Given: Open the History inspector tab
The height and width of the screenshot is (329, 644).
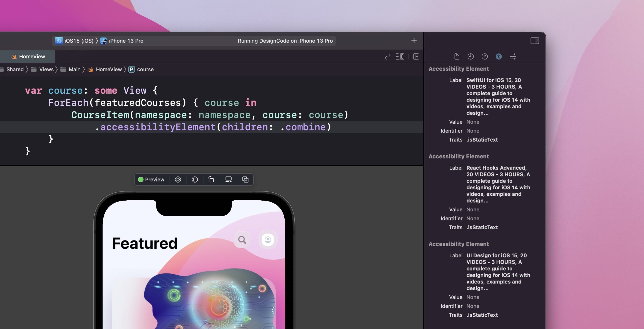Looking at the screenshot, I should coord(470,56).
